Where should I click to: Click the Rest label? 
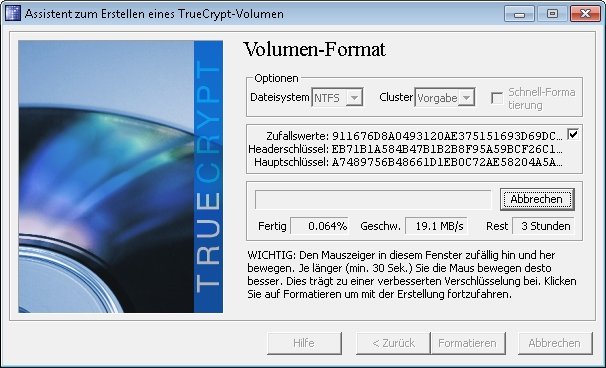pos(497,226)
